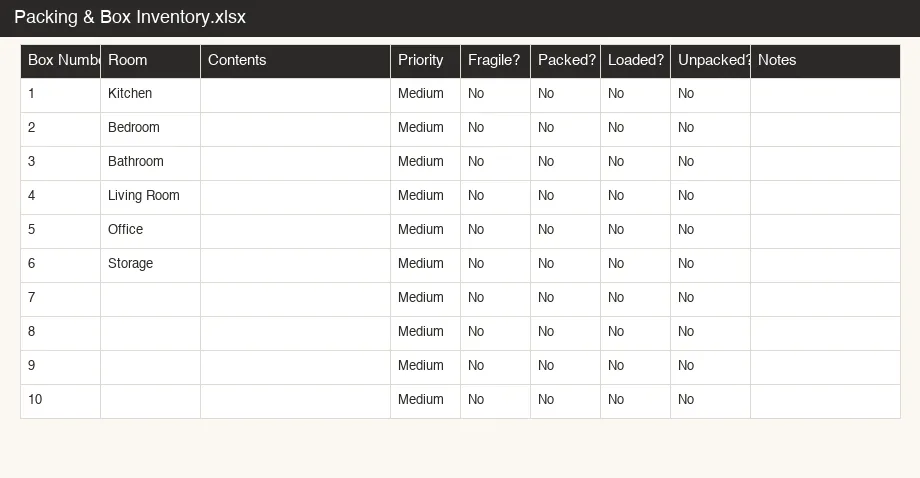This screenshot has height=478, width=920.
Task: Click the empty Contents cell for Bedroom
Action: tap(295, 129)
